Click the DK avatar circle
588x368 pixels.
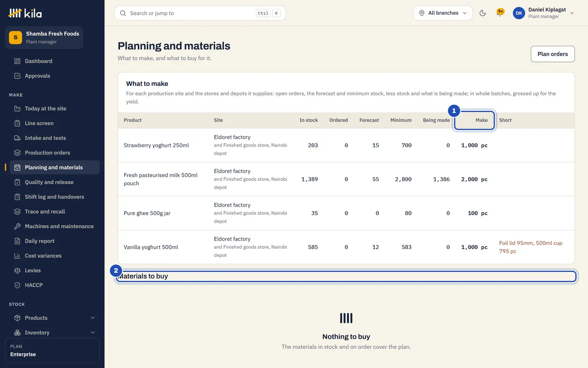519,13
